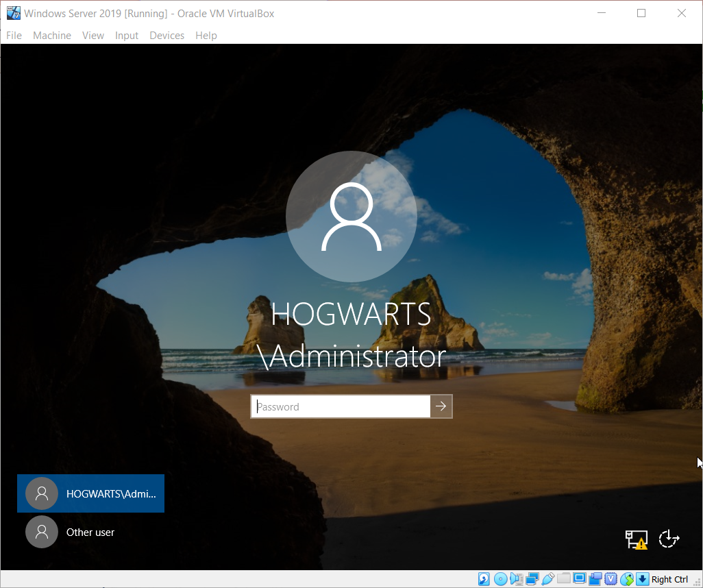Image resolution: width=703 pixels, height=588 pixels.
Task: Click the Password input field
Action: [341, 406]
